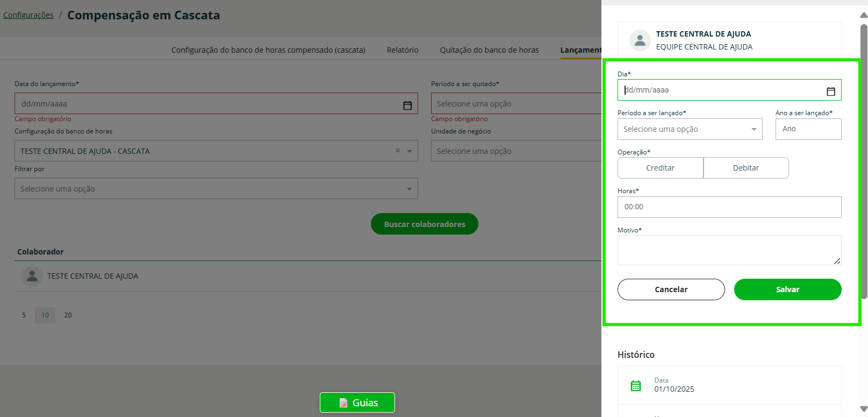The image size is (868, 417).
Task: Click the user avatar in side panel header
Action: click(x=640, y=40)
